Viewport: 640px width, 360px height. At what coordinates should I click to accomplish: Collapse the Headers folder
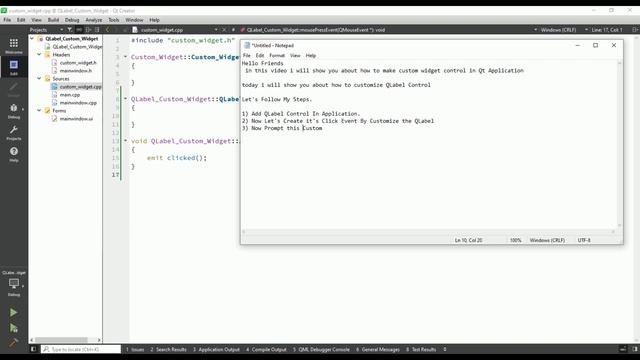point(39,54)
